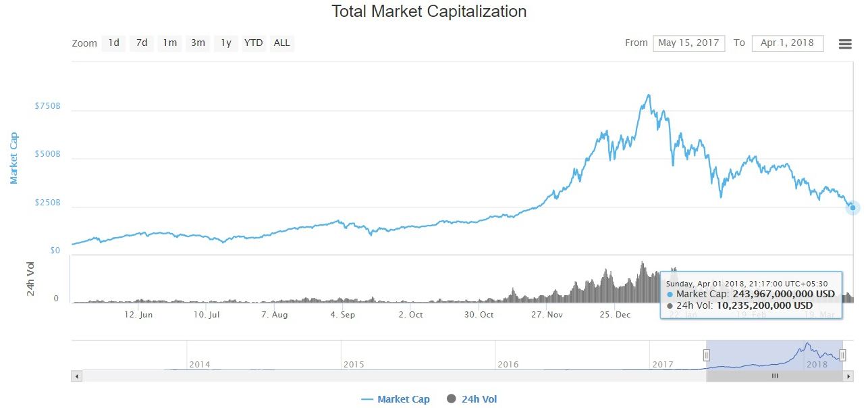Image resolution: width=868 pixels, height=408 pixels.
Task: Click the scrollbar's left arrow
Action: pos(76,376)
